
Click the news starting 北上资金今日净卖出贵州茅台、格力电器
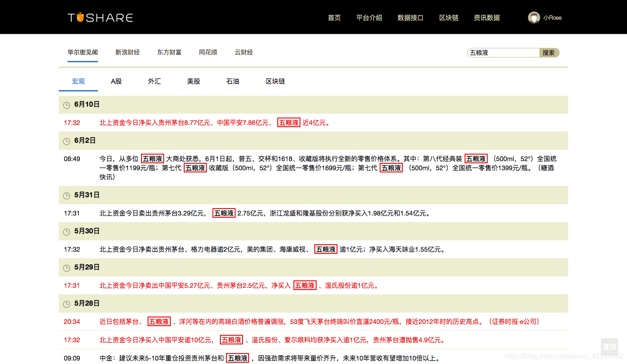coord(273,249)
